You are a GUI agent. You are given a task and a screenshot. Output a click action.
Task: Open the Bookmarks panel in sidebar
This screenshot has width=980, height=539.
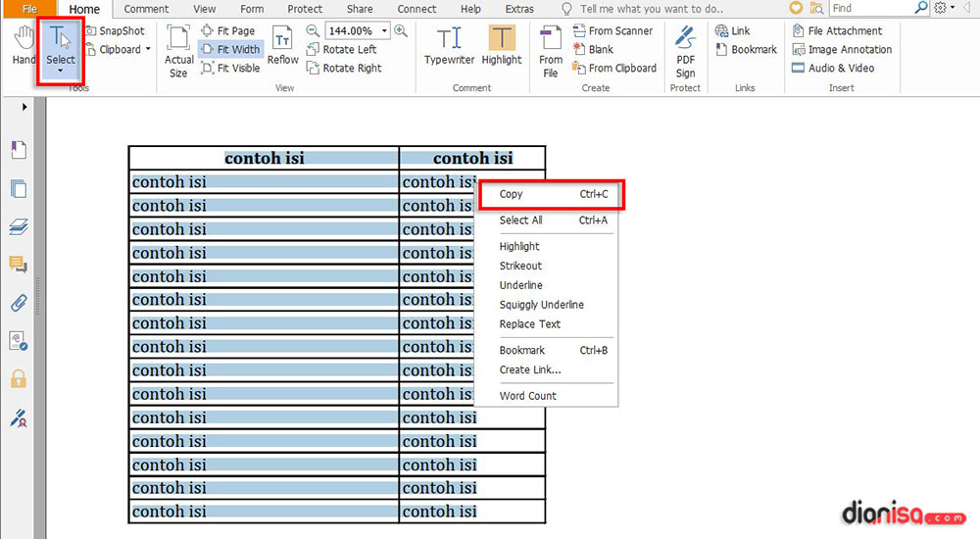pyautogui.click(x=19, y=149)
